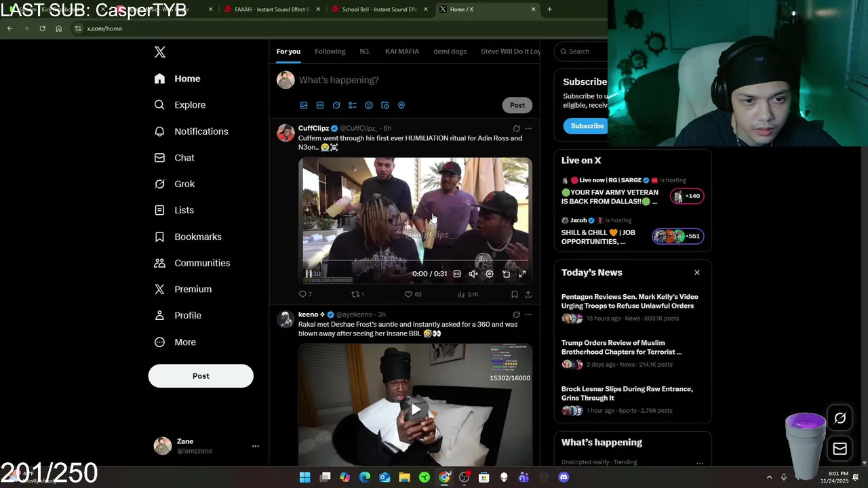Reply to the CuffClipz post
This screenshot has height=488, width=868.
pos(305,294)
